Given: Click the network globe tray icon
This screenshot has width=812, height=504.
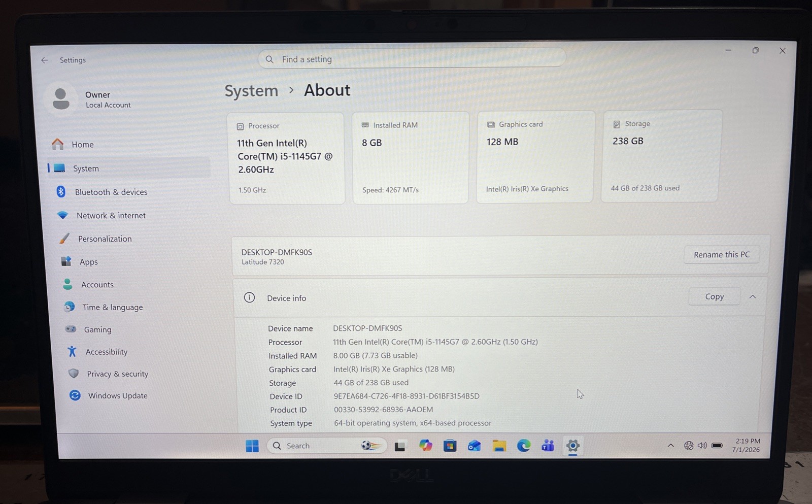Looking at the screenshot, I should [x=688, y=445].
